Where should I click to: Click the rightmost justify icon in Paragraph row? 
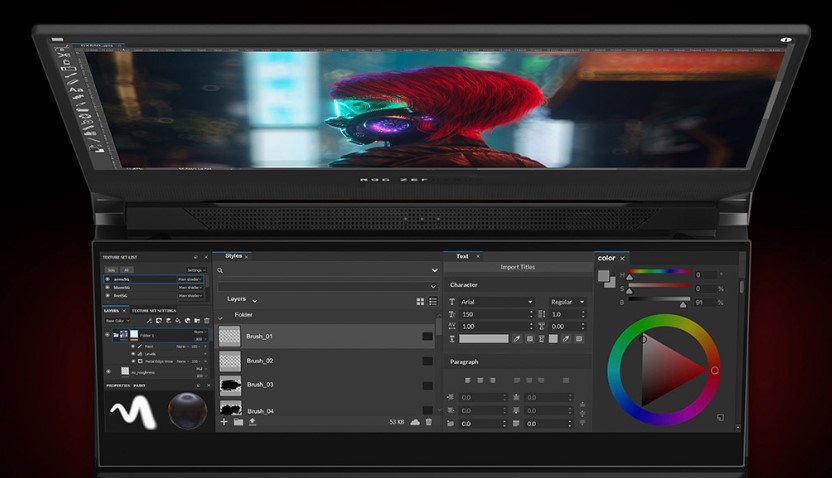(x=566, y=380)
